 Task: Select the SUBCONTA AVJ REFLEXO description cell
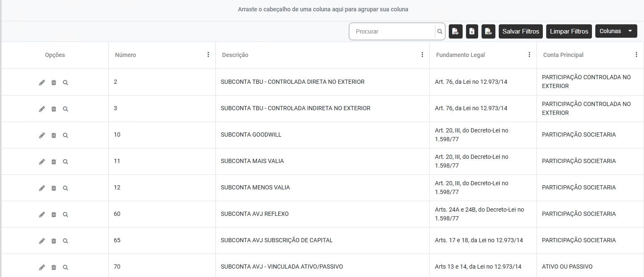(x=322, y=214)
